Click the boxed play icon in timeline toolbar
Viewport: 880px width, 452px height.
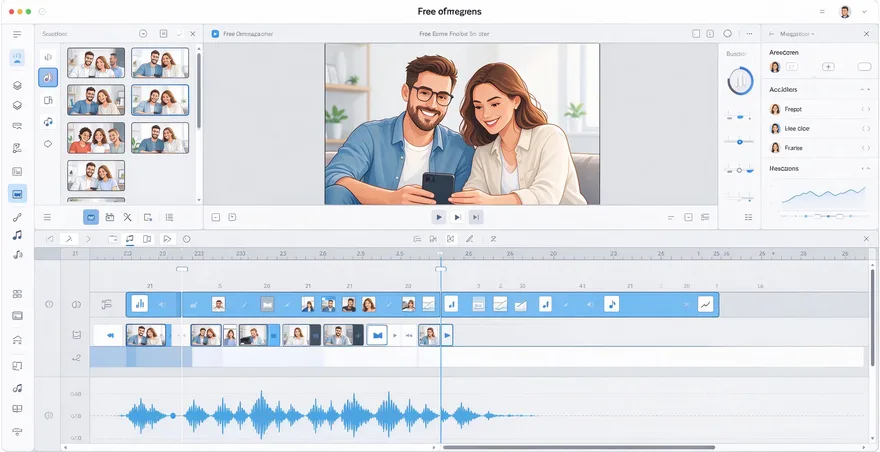click(x=167, y=239)
